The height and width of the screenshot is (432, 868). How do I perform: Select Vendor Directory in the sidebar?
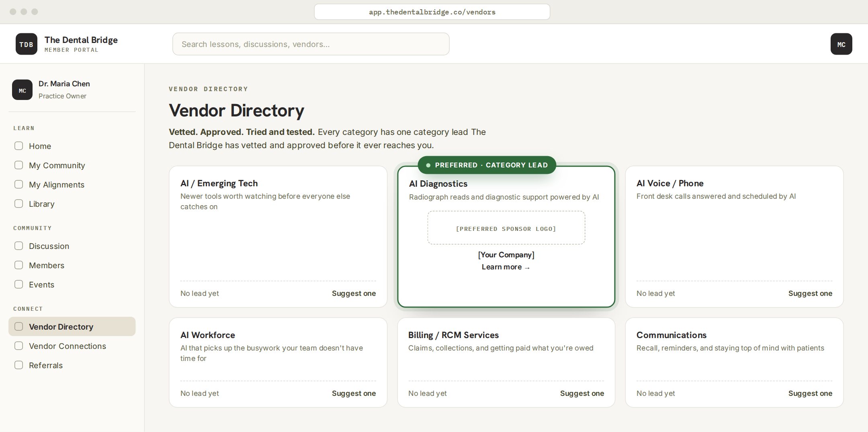pyautogui.click(x=72, y=326)
